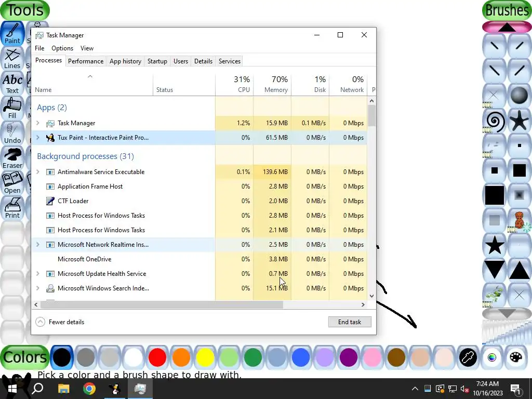Pick the leafy vine brush
Image resolution: width=532 pixels, height=399 pixels.
495,295
